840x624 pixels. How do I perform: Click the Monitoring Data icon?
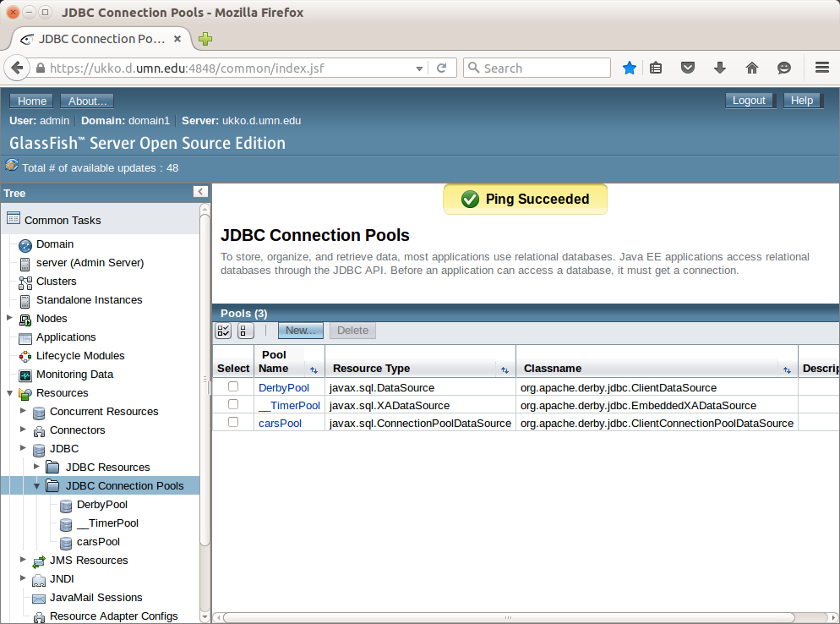24,374
